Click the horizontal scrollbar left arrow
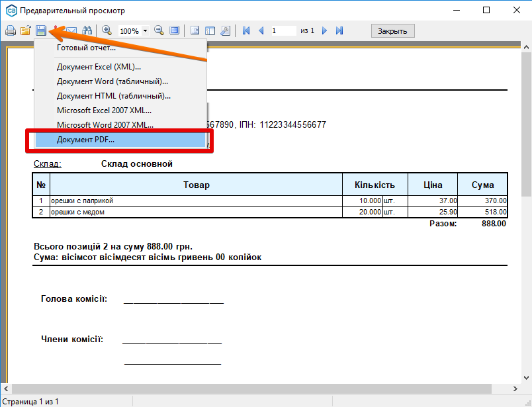This screenshot has width=532, height=407. click(6, 388)
